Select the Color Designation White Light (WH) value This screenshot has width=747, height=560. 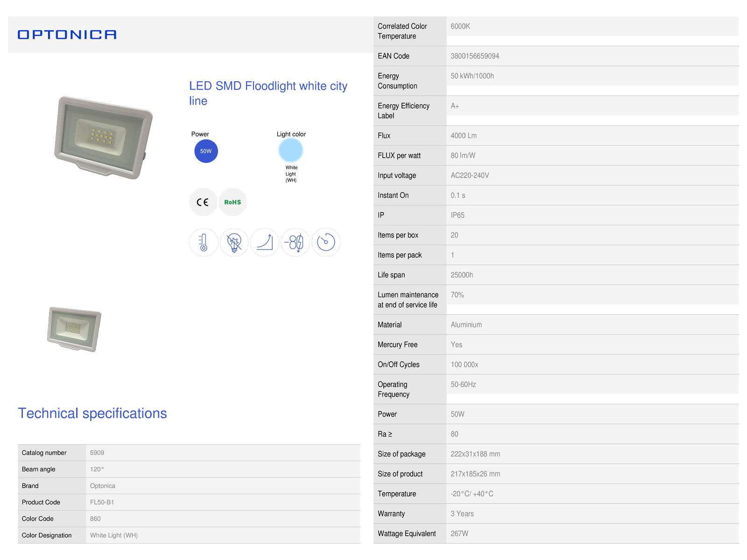pyautogui.click(x=114, y=535)
